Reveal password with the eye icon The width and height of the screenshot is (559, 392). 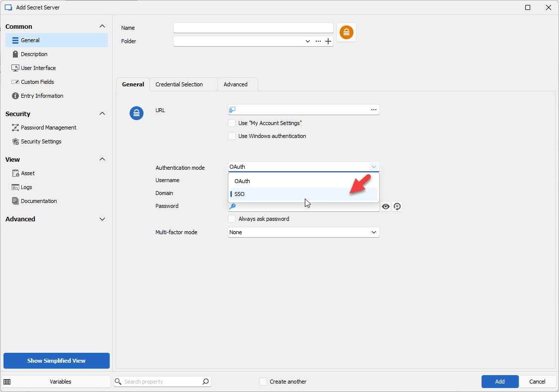pos(386,206)
